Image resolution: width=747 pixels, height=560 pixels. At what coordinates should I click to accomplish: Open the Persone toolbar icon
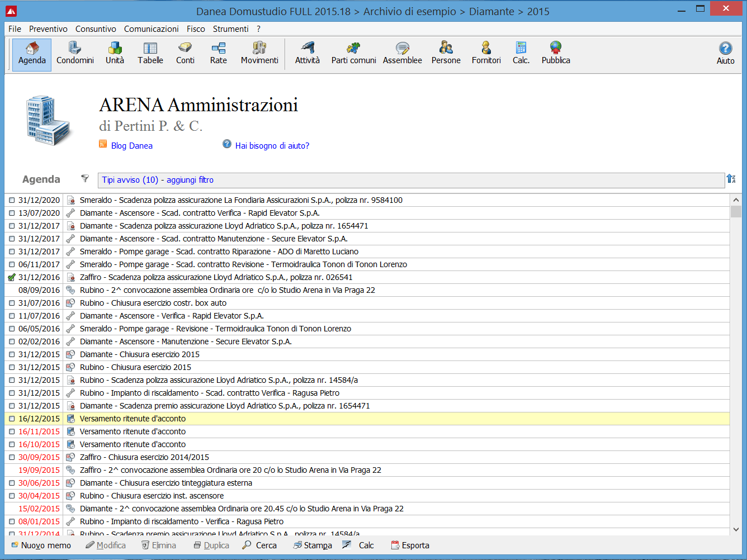[446, 54]
